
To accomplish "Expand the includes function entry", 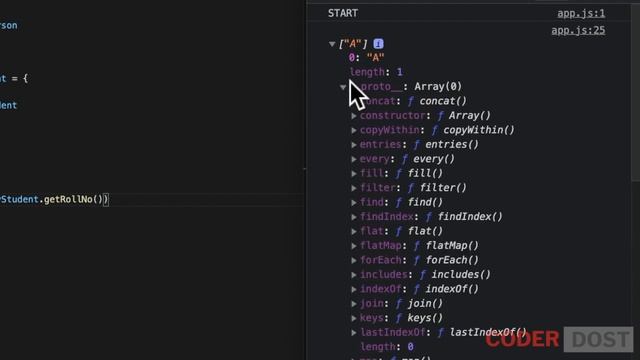I will [x=354, y=275].
